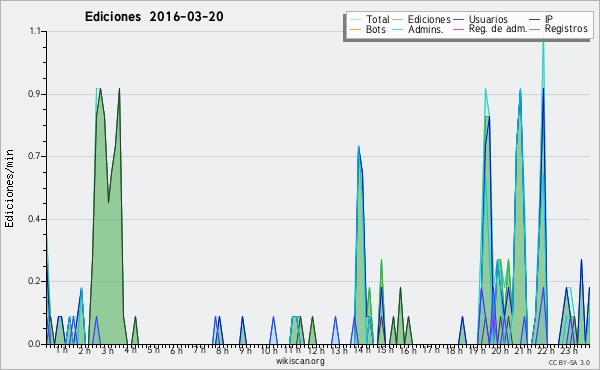Click the cyan Admins. legend line swatch
The height and width of the screenshot is (370, 600).
(398, 29)
